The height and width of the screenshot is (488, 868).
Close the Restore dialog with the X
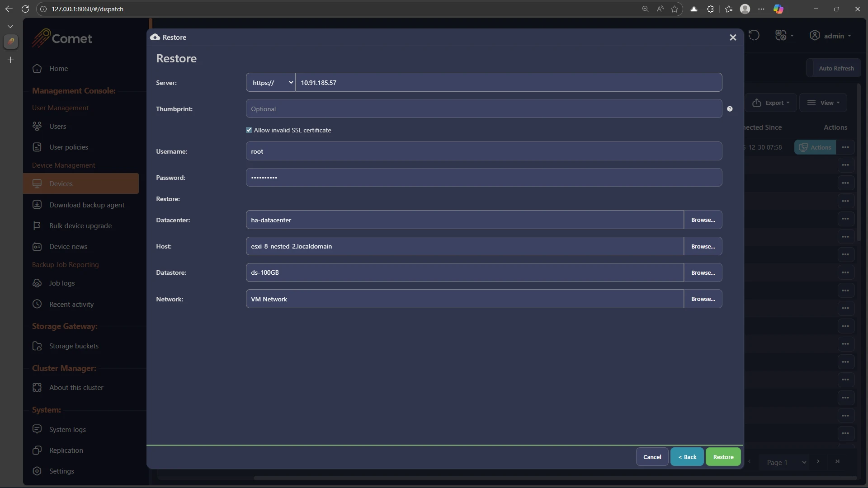[733, 38]
